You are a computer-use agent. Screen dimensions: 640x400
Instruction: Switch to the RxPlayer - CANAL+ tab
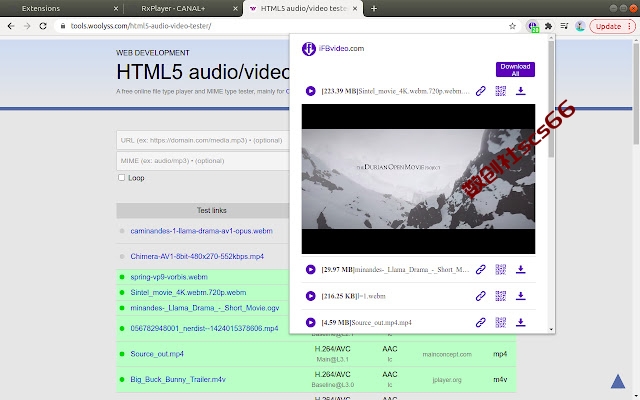tap(182, 8)
